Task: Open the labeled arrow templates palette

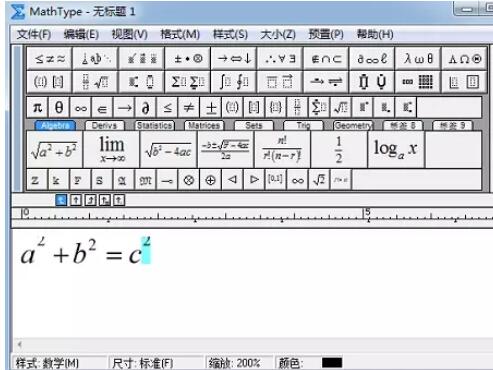Action: (326, 81)
